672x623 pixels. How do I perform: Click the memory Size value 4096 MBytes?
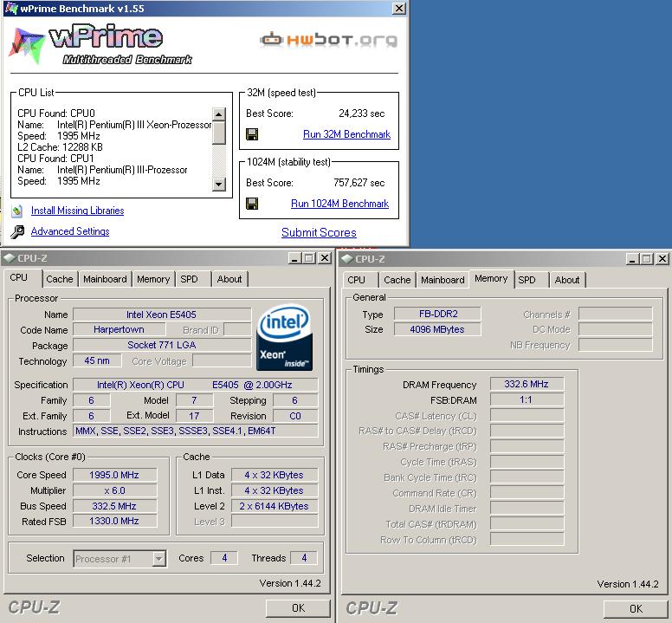[437, 329]
